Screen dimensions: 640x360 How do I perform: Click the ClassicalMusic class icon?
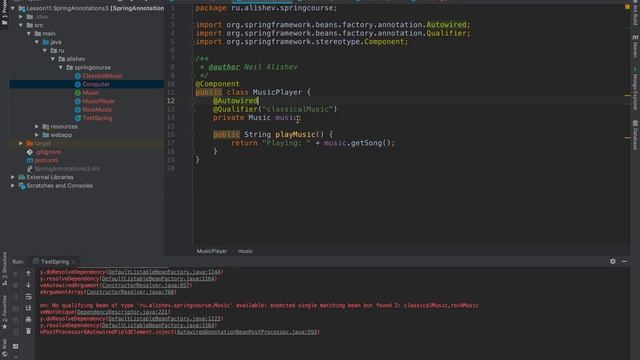pos(78,76)
